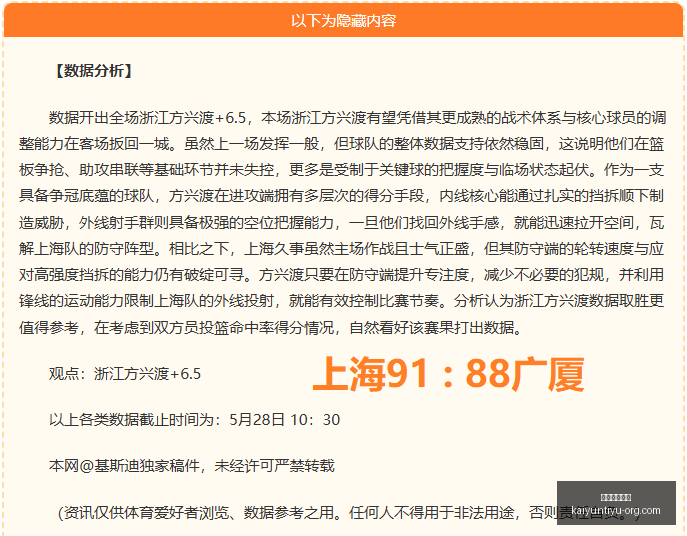
Task: Click the big orange score text "上海91：88广厦"
Action: click(448, 374)
